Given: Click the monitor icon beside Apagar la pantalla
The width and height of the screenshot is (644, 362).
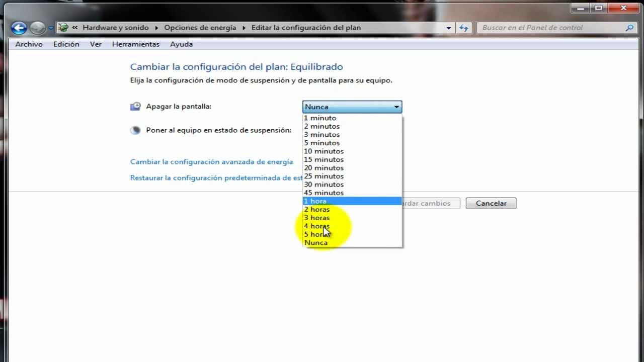Looking at the screenshot, I should pos(135,107).
